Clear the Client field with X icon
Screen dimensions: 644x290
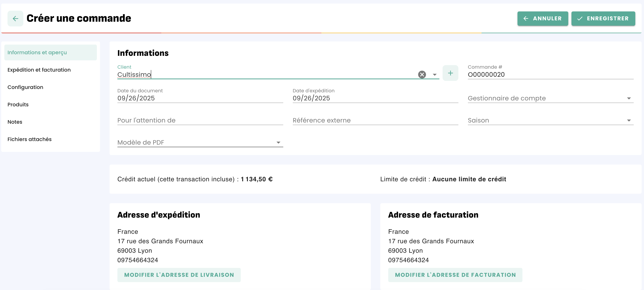pos(422,74)
